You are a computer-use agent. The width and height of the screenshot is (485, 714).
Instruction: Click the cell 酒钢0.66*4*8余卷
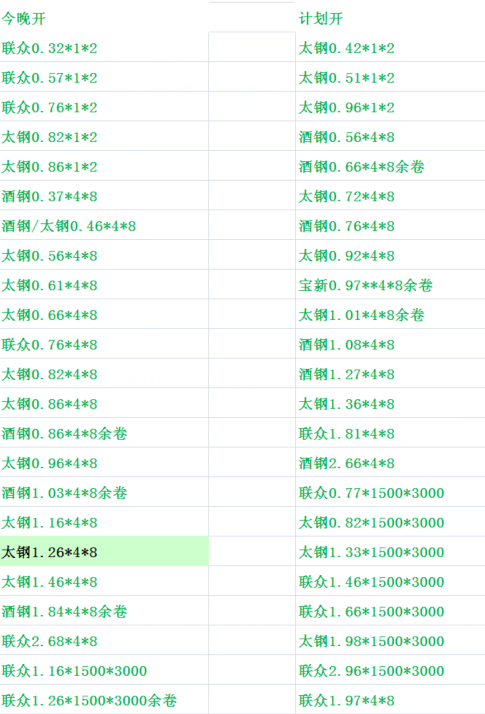(390, 166)
